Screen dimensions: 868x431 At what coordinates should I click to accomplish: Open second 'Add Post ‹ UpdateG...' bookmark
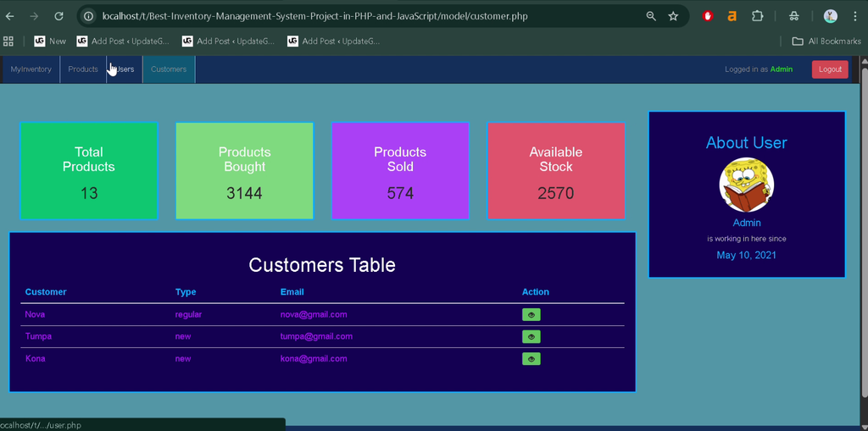tap(228, 41)
